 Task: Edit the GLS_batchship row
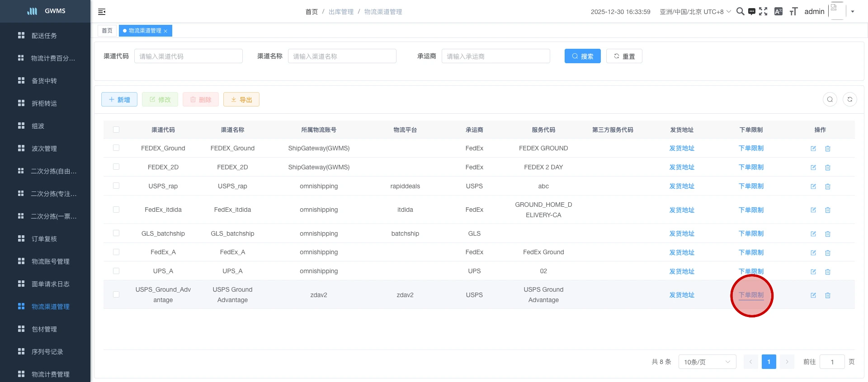tap(813, 234)
